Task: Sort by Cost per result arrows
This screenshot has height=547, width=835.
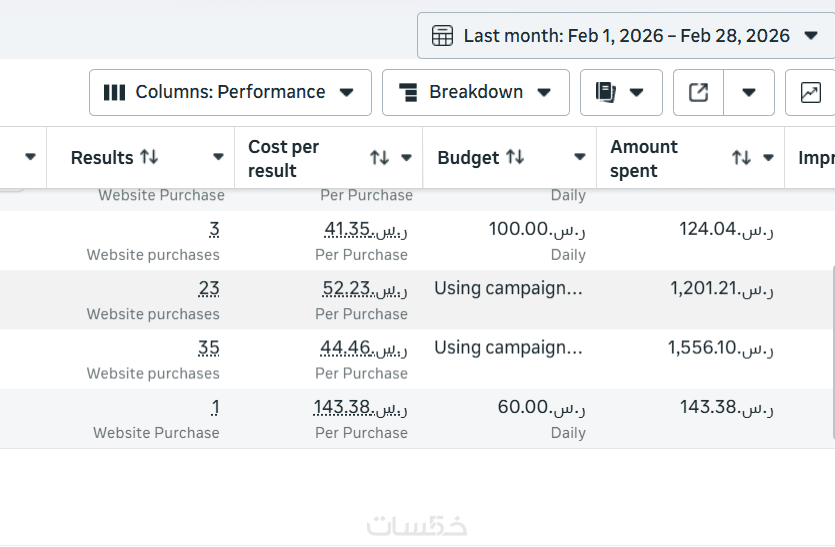Action: (x=379, y=158)
